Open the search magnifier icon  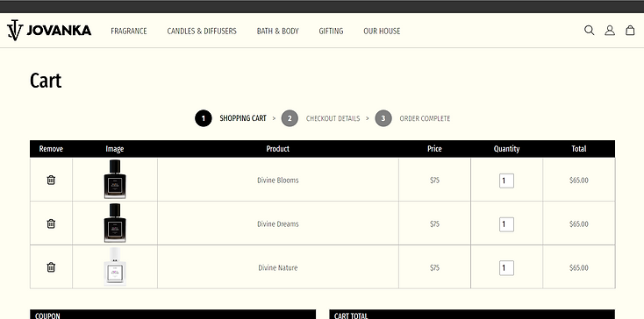(590, 31)
